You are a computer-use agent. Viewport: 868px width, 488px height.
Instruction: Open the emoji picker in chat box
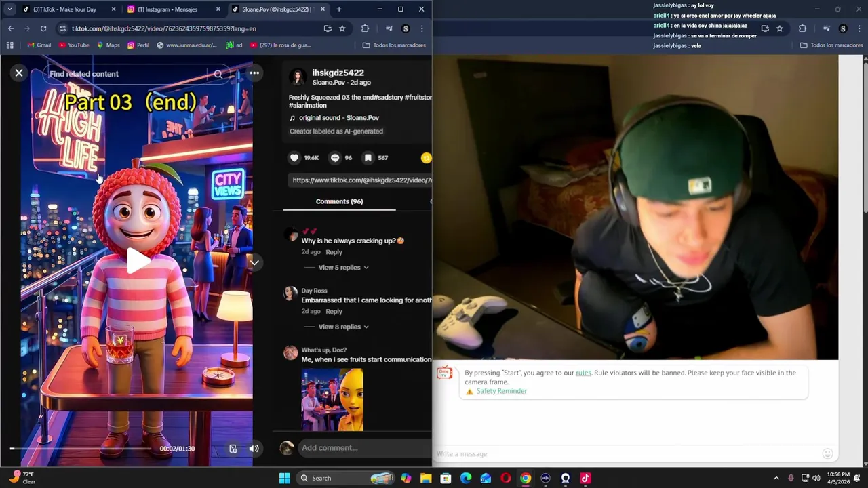(827, 453)
